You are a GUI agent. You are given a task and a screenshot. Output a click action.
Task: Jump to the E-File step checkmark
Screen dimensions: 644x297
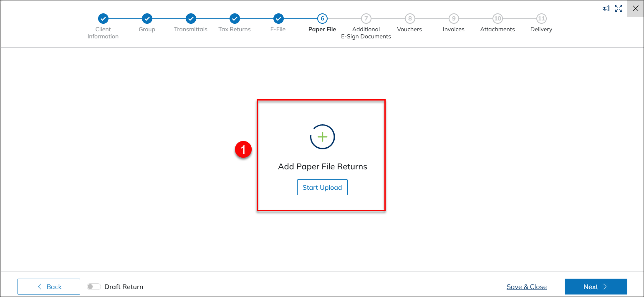click(x=278, y=19)
